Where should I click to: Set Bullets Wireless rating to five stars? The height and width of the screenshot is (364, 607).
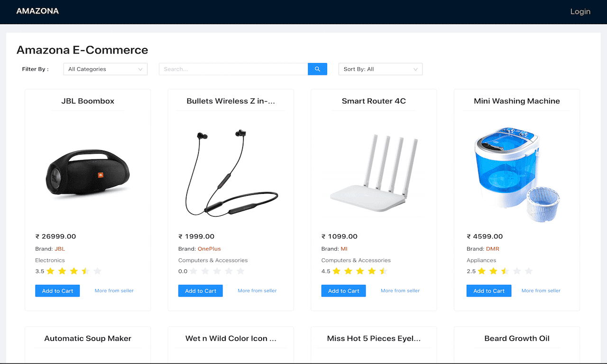240,271
